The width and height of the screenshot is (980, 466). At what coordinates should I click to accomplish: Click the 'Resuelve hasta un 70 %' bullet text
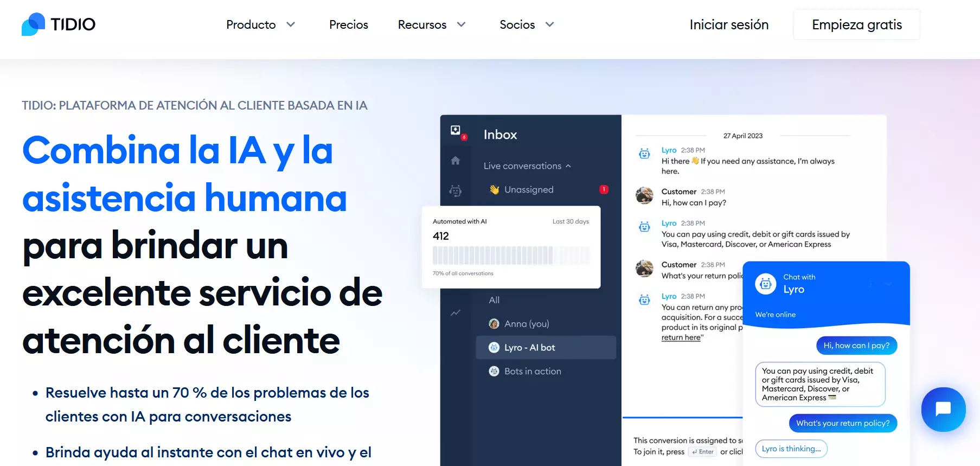pyautogui.click(x=207, y=405)
